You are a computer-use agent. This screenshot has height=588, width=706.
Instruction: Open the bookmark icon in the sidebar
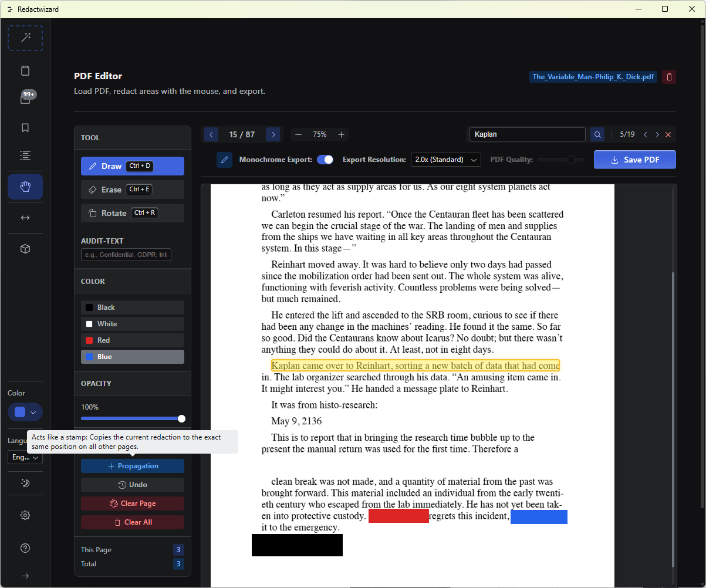(x=25, y=127)
